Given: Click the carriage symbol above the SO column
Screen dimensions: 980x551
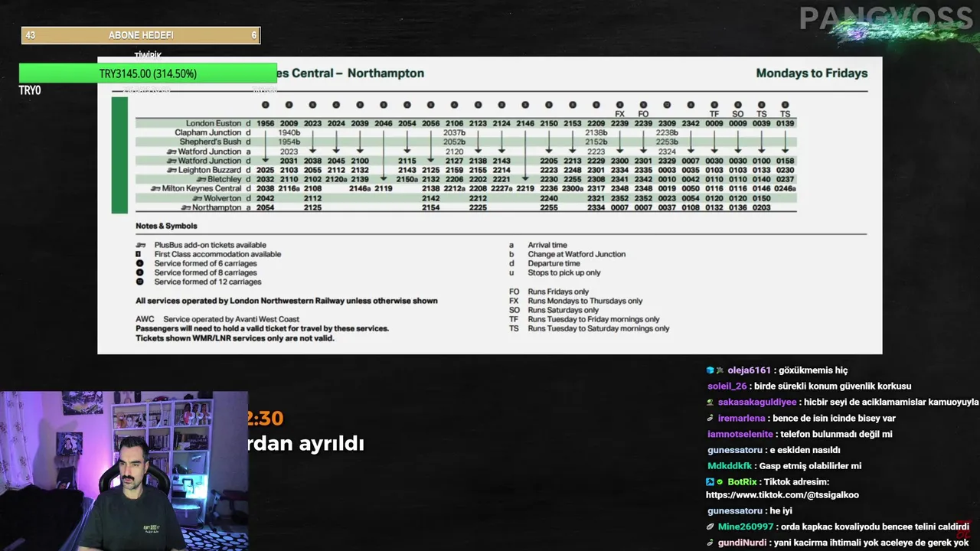Looking at the screenshot, I should pos(738,105).
